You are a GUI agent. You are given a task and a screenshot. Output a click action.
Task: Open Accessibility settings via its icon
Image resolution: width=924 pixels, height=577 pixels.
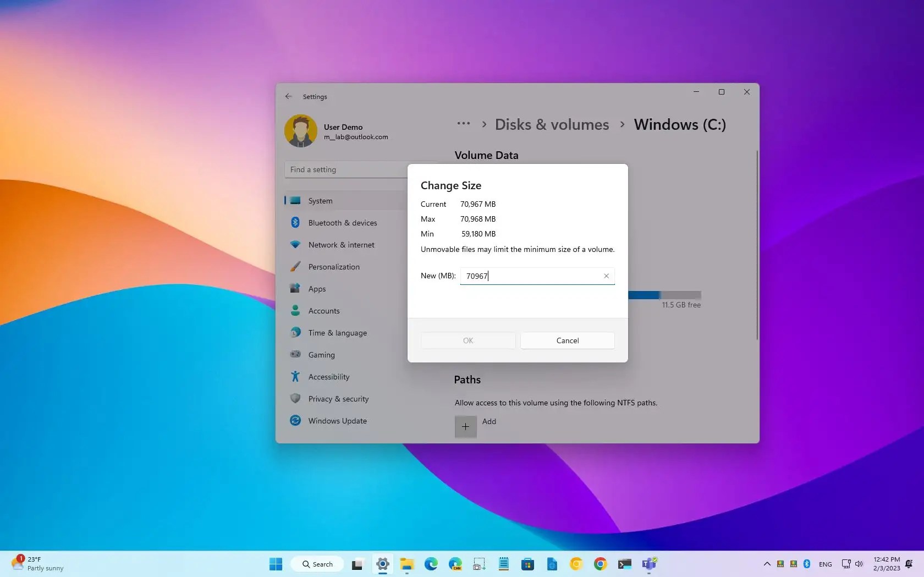(x=295, y=377)
